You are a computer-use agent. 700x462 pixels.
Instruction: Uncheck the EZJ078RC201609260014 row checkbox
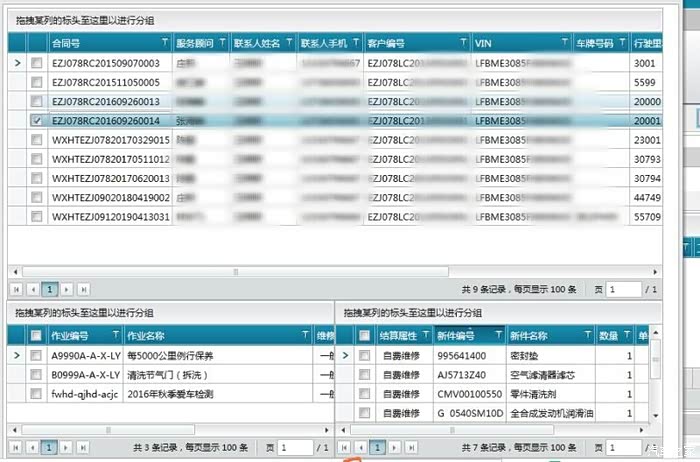point(37,120)
